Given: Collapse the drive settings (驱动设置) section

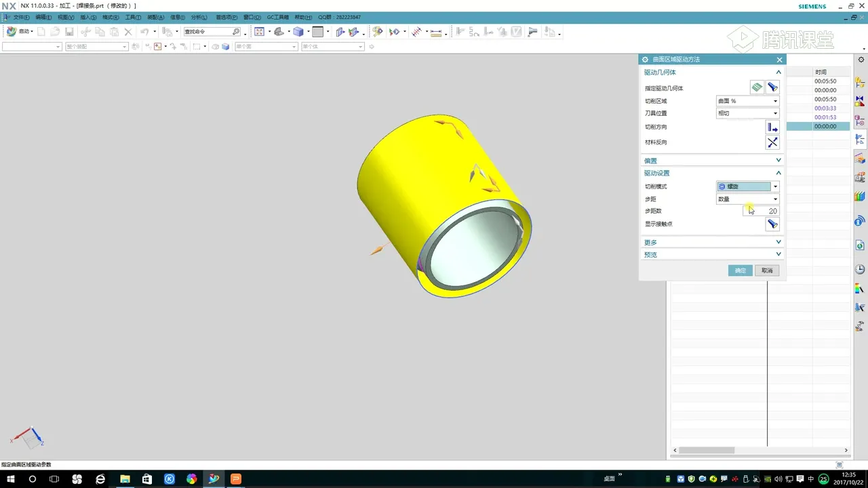Looking at the screenshot, I should coord(778,173).
